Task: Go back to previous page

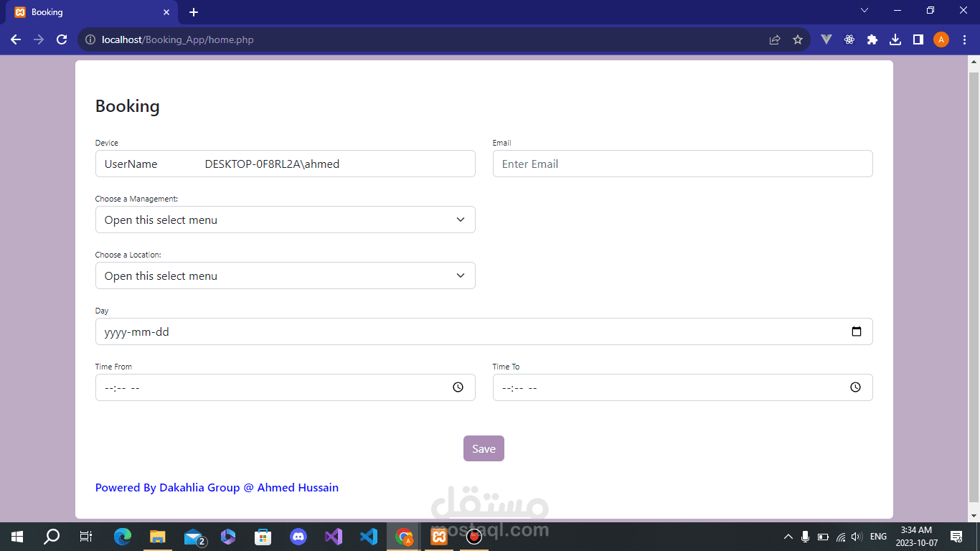Action: (16, 40)
